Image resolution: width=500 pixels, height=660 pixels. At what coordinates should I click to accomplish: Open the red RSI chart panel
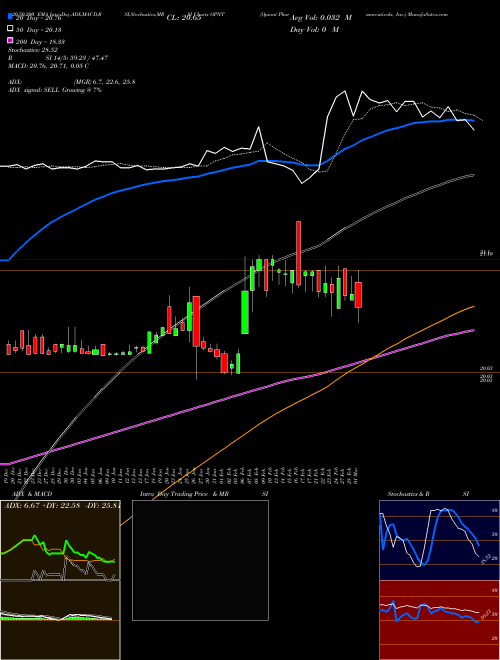pos(439,620)
